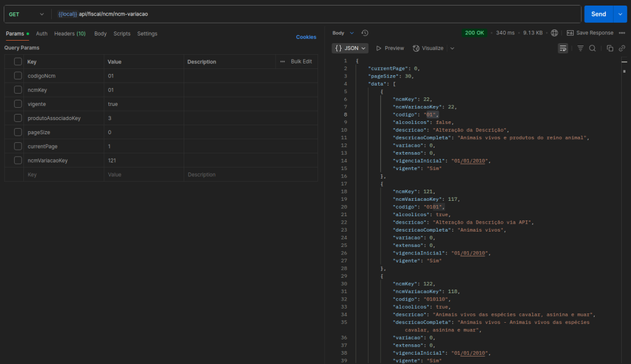Open the Headers (10) tab
Screen dimensions: 631x364
click(x=70, y=34)
